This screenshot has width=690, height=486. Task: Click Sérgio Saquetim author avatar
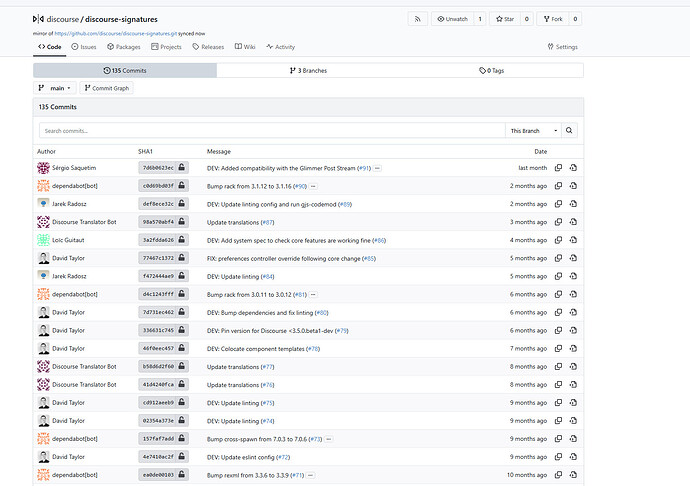[43, 168]
